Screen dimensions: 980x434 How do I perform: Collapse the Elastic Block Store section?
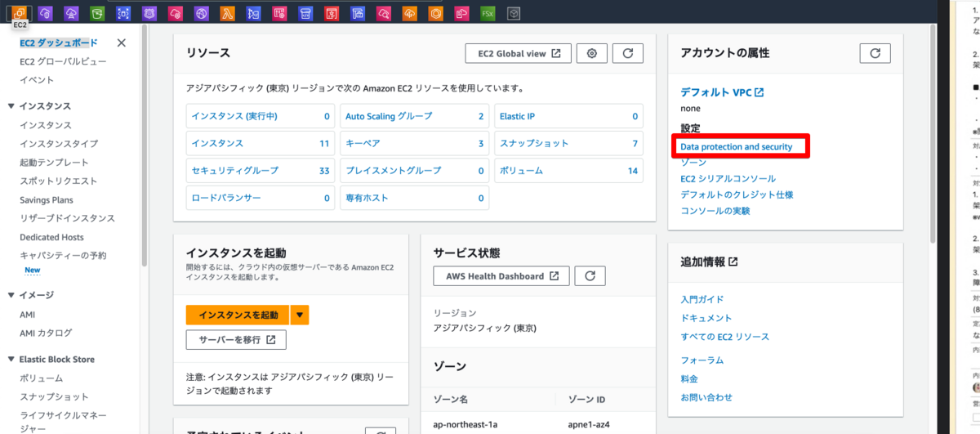tap(11, 360)
